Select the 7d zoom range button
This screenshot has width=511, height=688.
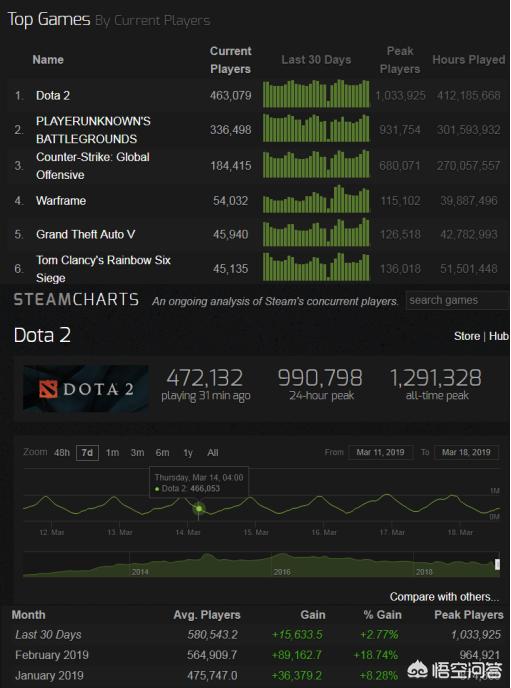pos(87,453)
